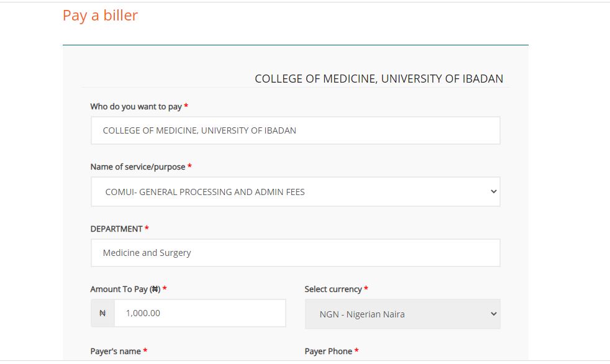Click the Payer Phone label
610x364 pixels.
(328, 352)
